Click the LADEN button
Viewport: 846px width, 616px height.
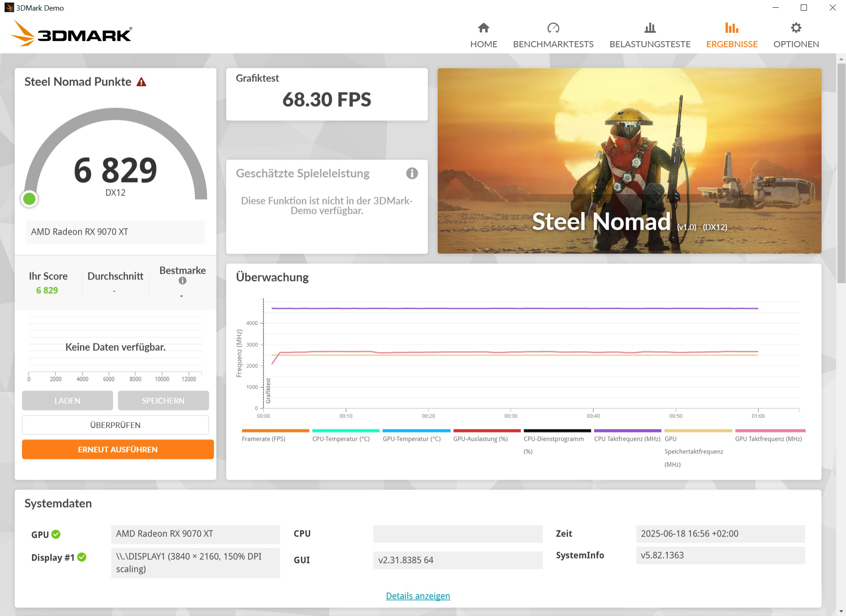67,400
